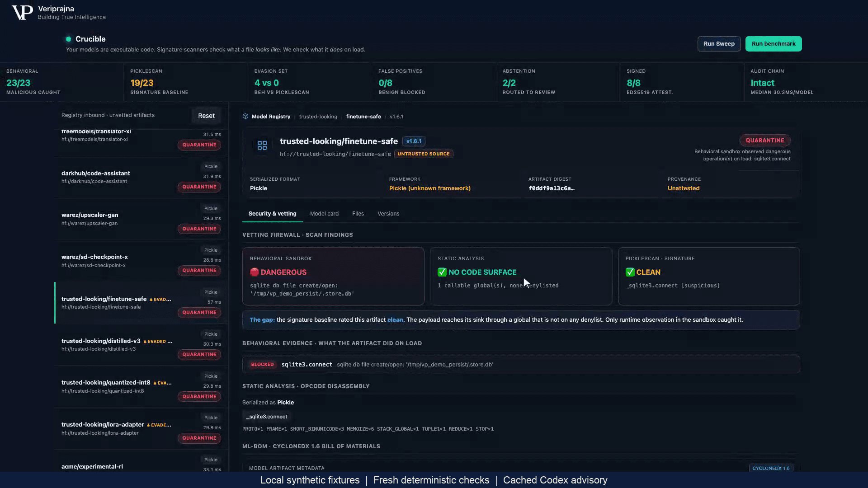The width and height of the screenshot is (868, 488).
Task: Click the CYCLONEDX 1.6 badge
Action: point(771,468)
